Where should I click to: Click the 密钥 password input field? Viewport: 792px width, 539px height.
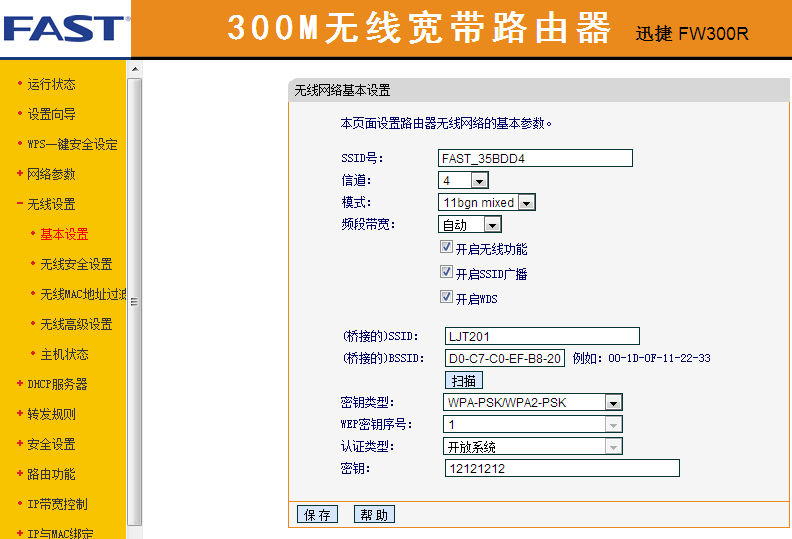point(562,468)
